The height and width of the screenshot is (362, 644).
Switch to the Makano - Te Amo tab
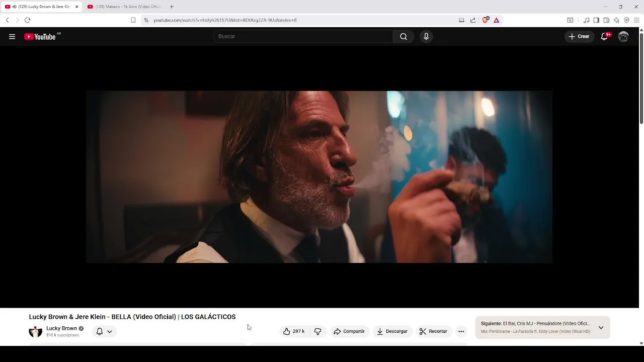coord(124,7)
